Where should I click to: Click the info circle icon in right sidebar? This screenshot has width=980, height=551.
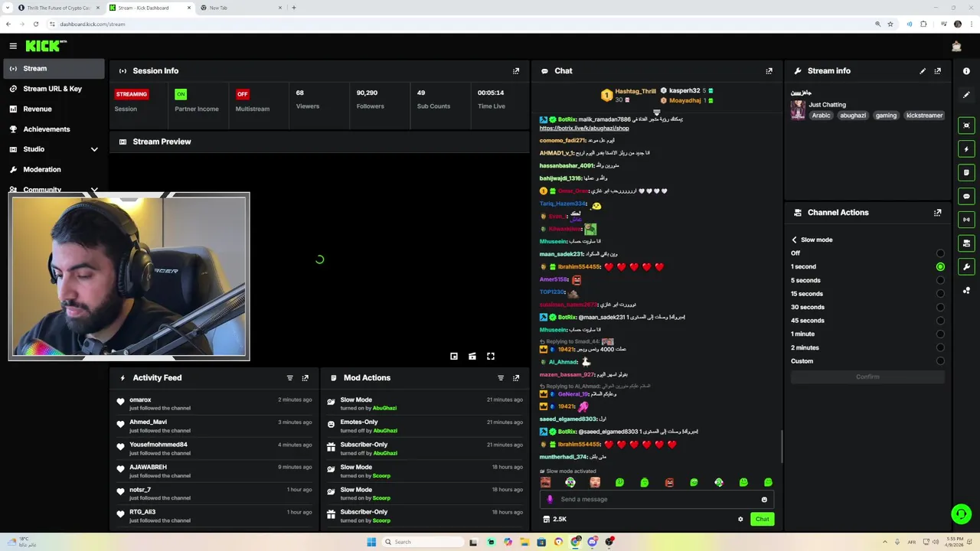coord(966,71)
